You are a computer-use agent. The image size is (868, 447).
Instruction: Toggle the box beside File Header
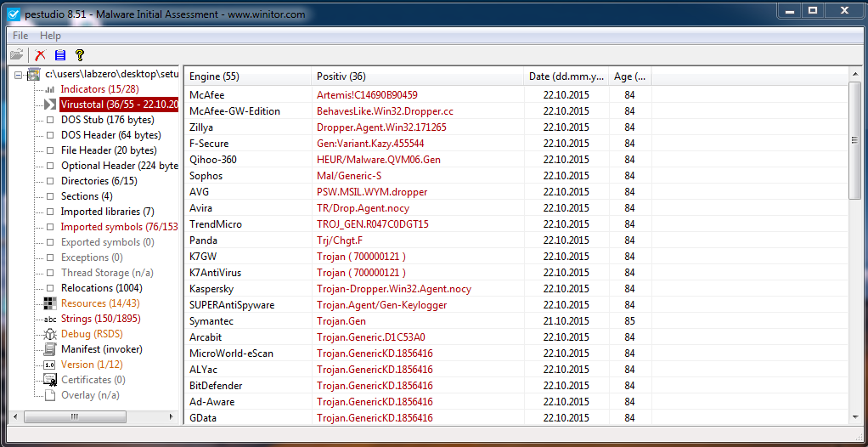point(50,150)
